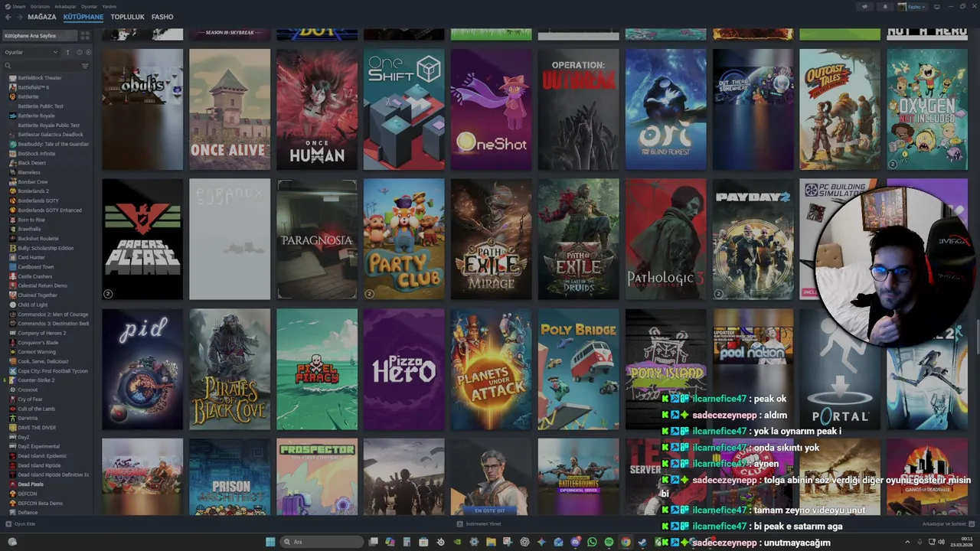The width and height of the screenshot is (980, 551).
Task: Open the One Shift game cover
Action: coord(404,109)
